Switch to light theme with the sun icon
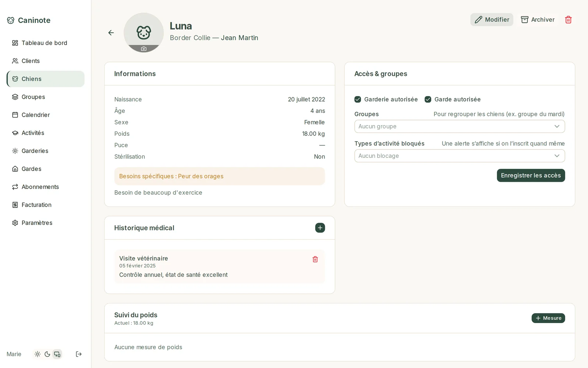This screenshot has height=368, width=588. [37, 354]
